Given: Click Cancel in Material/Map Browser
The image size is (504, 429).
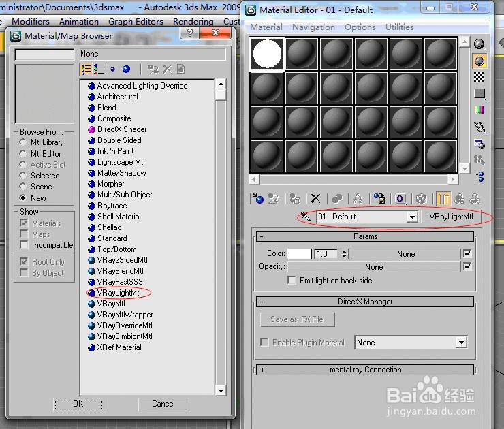Looking at the screenshot, I should (163, 404).
